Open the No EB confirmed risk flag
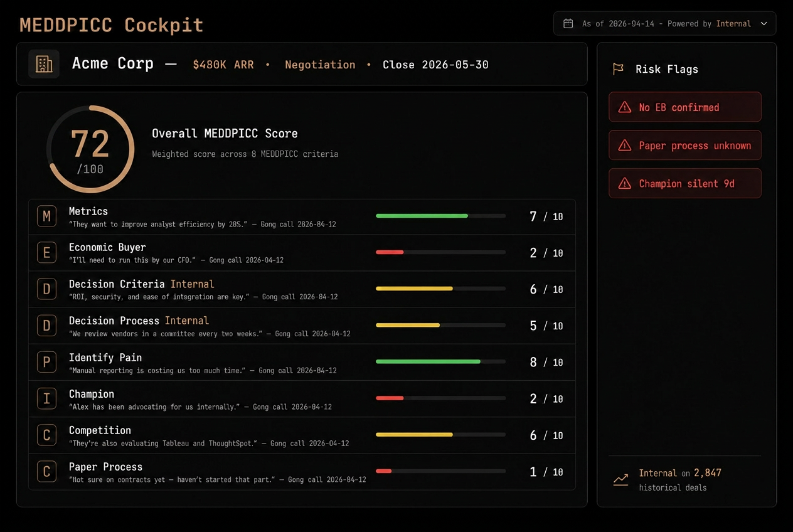The image size is (793, 532). (x=685, y=107)
